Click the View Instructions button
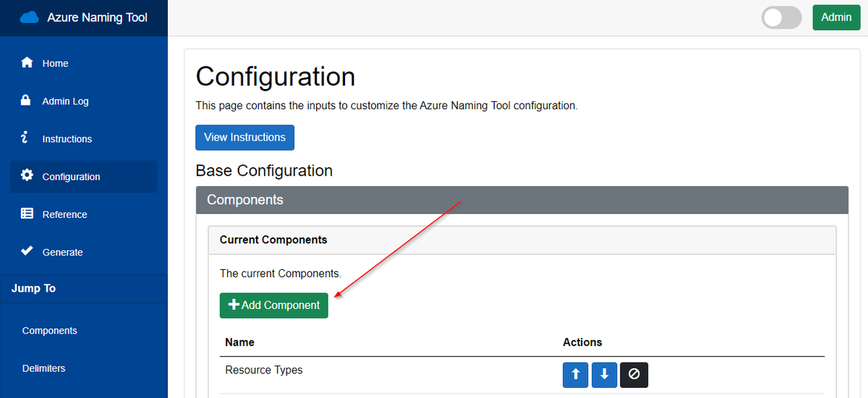 point(244,137)
